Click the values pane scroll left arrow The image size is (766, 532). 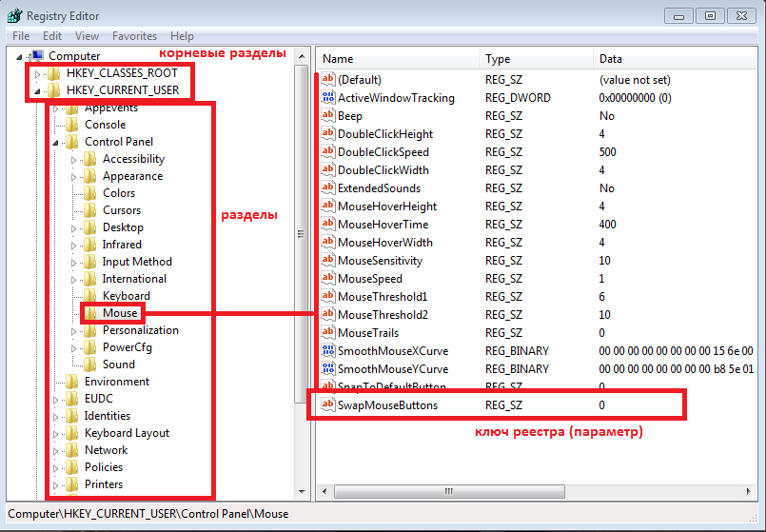324,491
